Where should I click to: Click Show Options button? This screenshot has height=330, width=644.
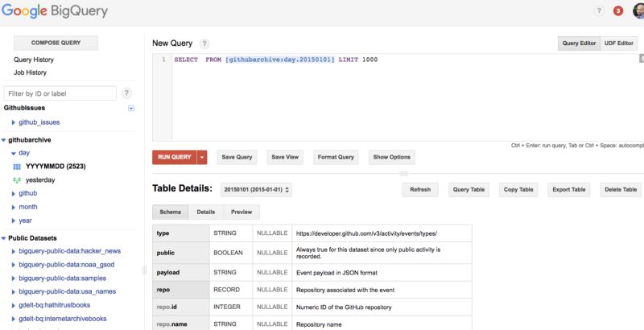pos(392,157)
